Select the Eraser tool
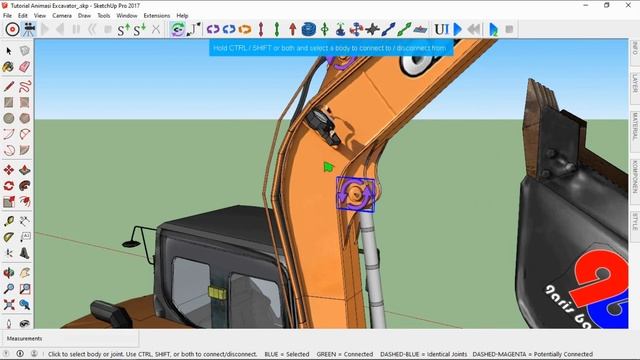640x360 pixels. click(x=24, y=67)
